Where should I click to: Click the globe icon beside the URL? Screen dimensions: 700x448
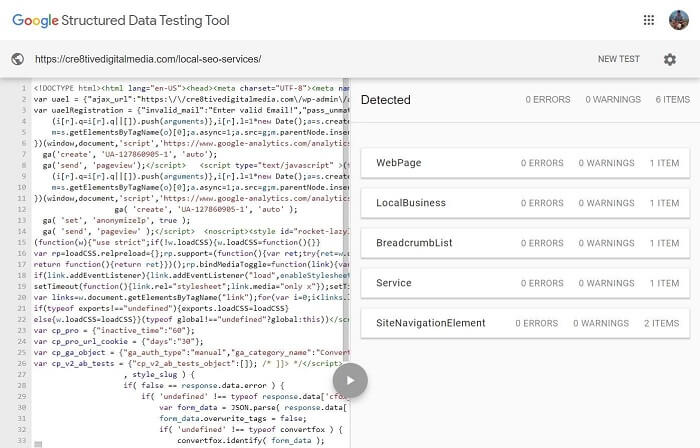coord(17,59)
